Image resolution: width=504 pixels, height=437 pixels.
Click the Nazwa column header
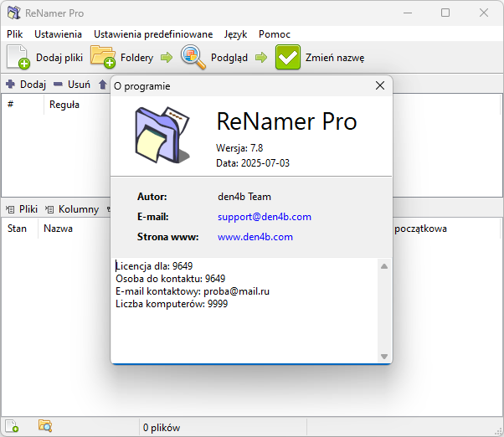click(x=58, y=229)
